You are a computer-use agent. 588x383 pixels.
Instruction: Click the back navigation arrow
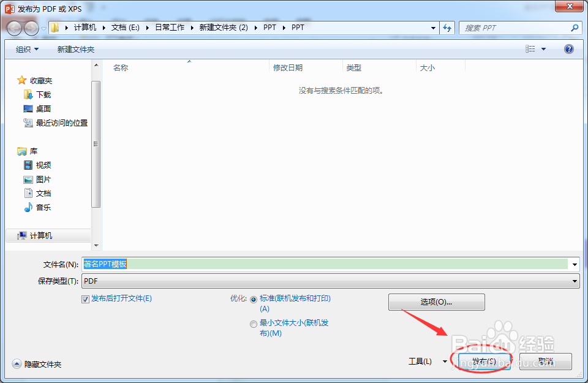13,28
